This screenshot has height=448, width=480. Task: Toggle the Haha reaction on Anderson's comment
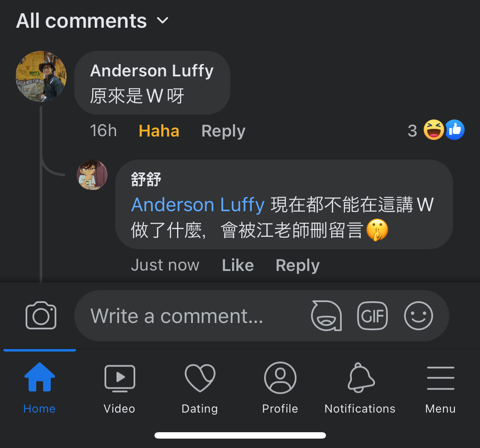[x=159, y=131]
